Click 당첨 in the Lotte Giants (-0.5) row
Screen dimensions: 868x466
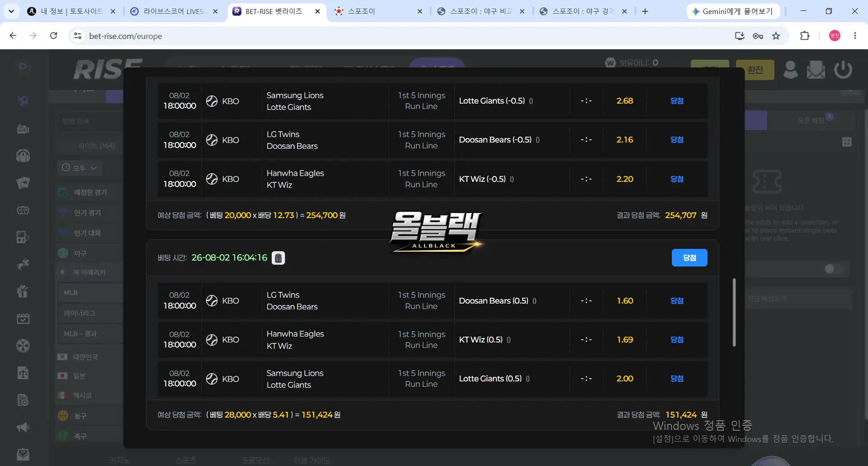(677, 101)
